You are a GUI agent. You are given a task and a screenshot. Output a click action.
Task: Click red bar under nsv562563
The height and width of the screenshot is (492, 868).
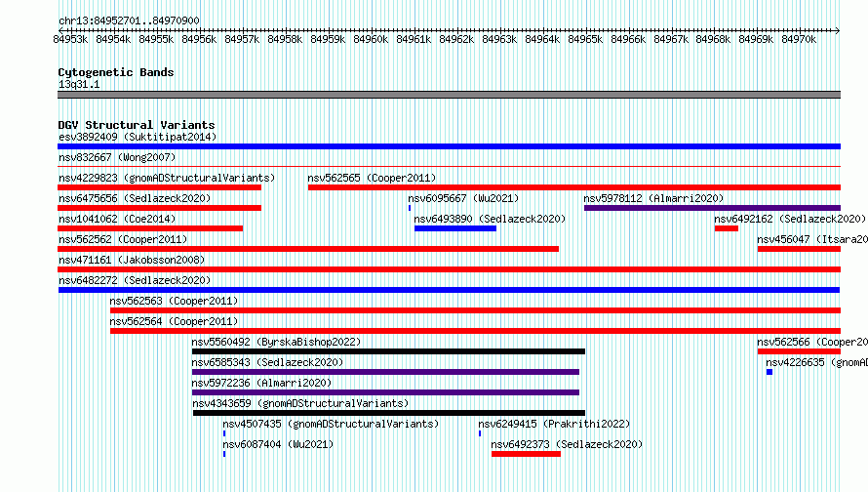[x=476, y=310]
